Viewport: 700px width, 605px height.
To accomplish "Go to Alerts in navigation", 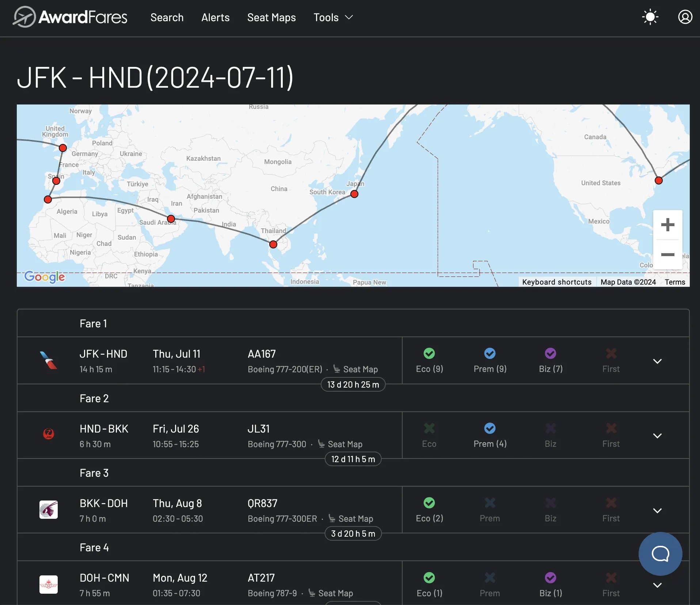I will [x=215, y=17].
